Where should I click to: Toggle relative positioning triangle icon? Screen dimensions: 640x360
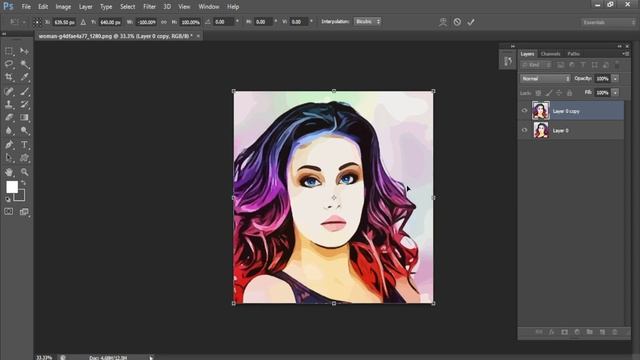tap(83, 22)
